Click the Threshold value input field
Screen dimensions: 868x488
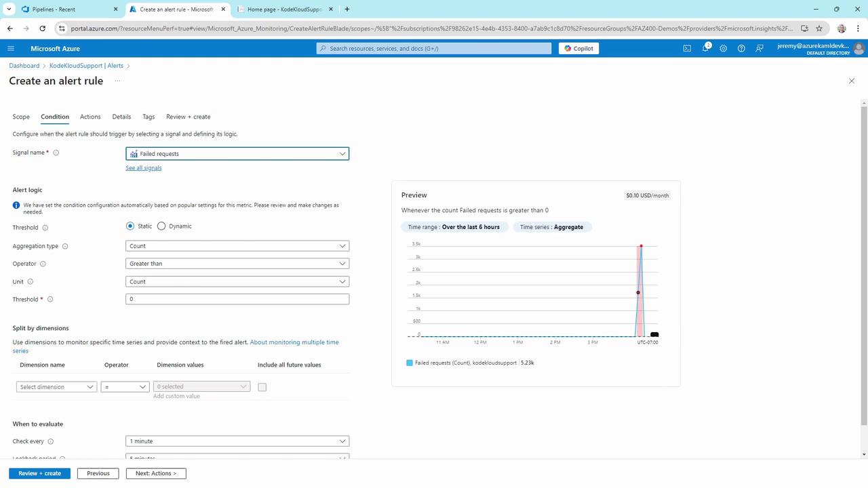tap(237, 299)
